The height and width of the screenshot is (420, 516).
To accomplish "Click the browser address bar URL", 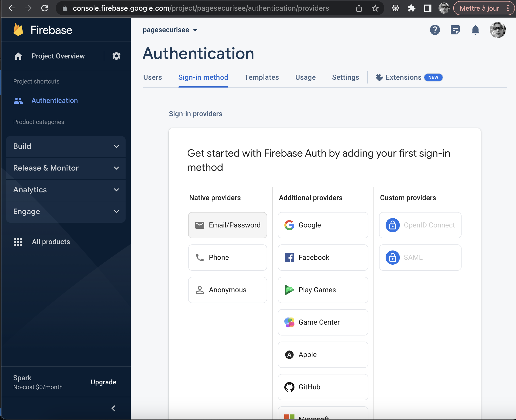I will pyautogui.click(x=201, y=8).
